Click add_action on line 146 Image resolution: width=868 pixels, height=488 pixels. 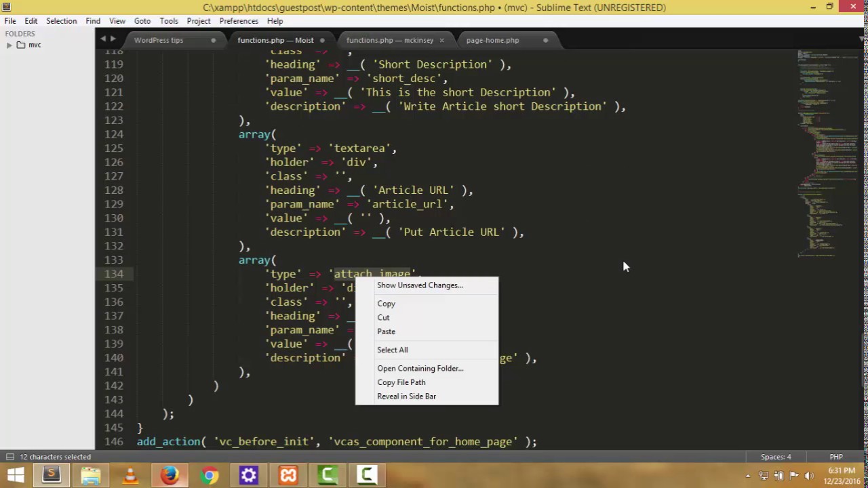click(x=168, y=442)
